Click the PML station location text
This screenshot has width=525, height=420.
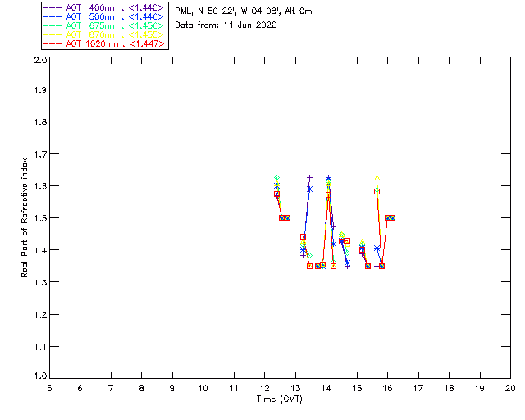click(x=244, y=11)
